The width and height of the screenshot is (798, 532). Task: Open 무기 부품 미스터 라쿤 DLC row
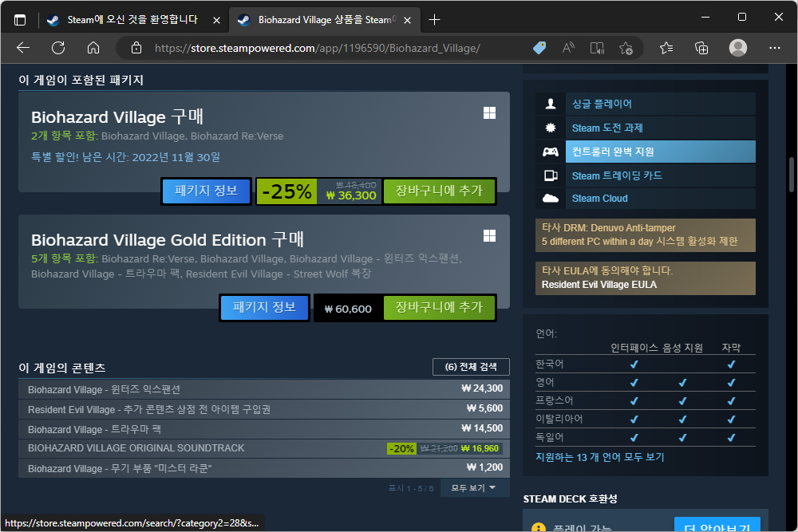264,468
